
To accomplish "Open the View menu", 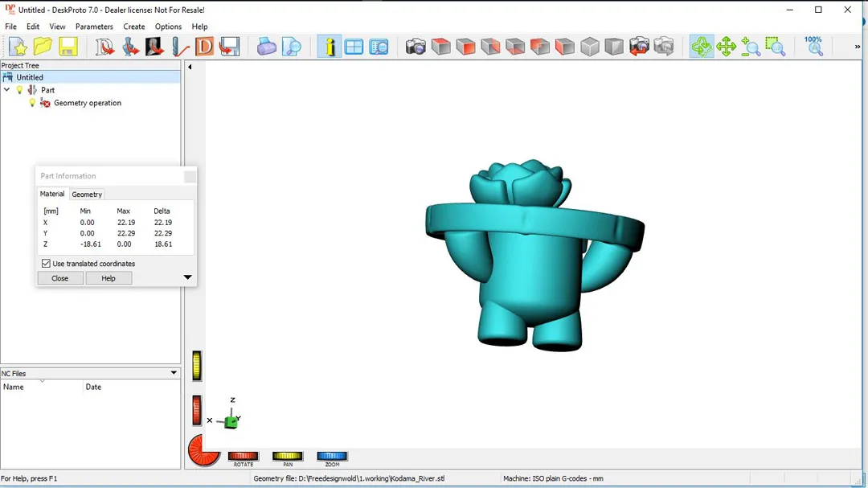I will tap(57, 27).
